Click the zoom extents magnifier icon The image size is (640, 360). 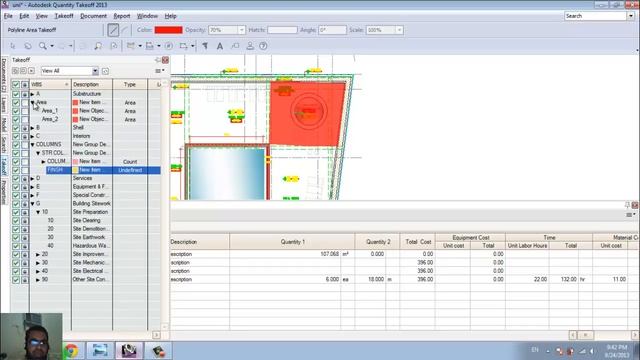[x=98, y=46]
